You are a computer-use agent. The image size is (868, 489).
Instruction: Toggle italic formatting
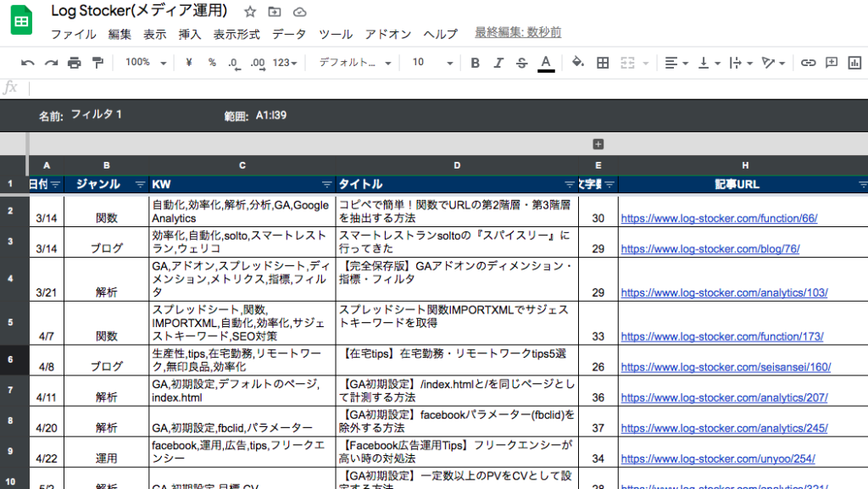click(x=498, y=62)
